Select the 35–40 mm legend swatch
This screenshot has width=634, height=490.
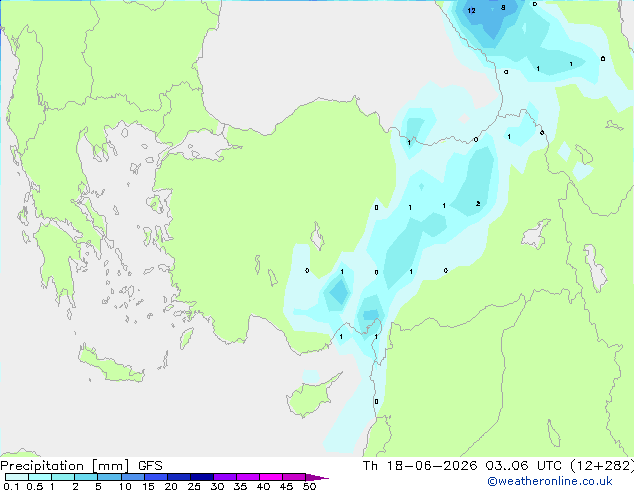coord(248,477)
